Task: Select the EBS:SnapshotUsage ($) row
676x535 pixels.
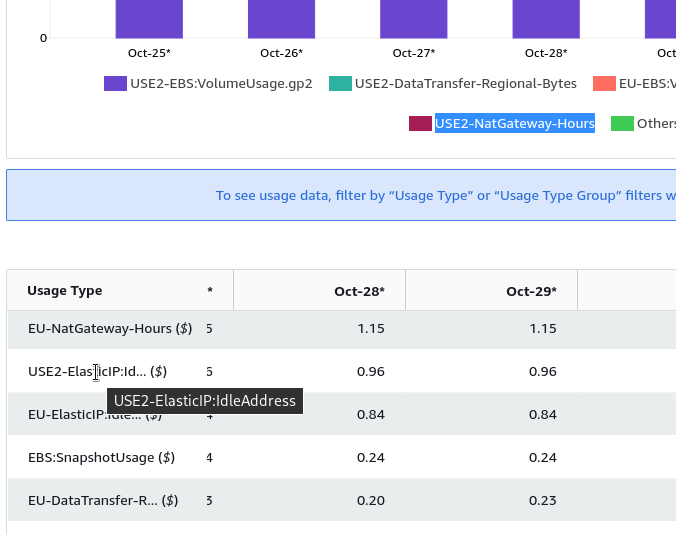Action: [101, 458]
